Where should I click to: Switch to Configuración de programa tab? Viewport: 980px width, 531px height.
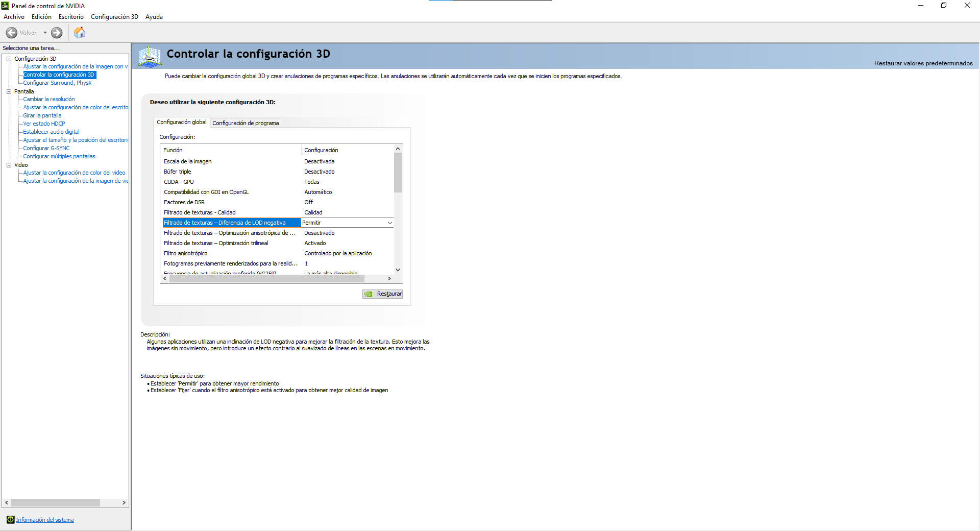pyautogui.click(x=246, y=123)
